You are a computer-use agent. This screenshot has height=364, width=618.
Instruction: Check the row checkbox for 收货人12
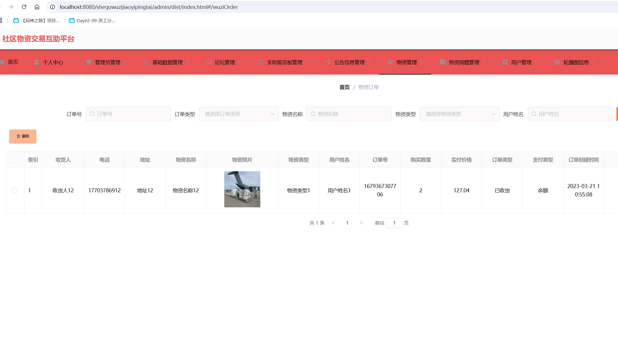(14, 190)
